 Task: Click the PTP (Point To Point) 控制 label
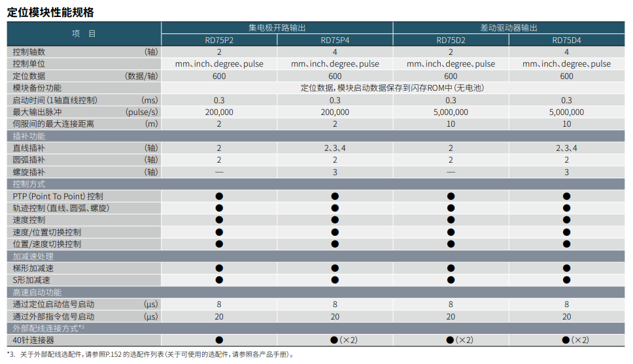(x=58, y=196)
